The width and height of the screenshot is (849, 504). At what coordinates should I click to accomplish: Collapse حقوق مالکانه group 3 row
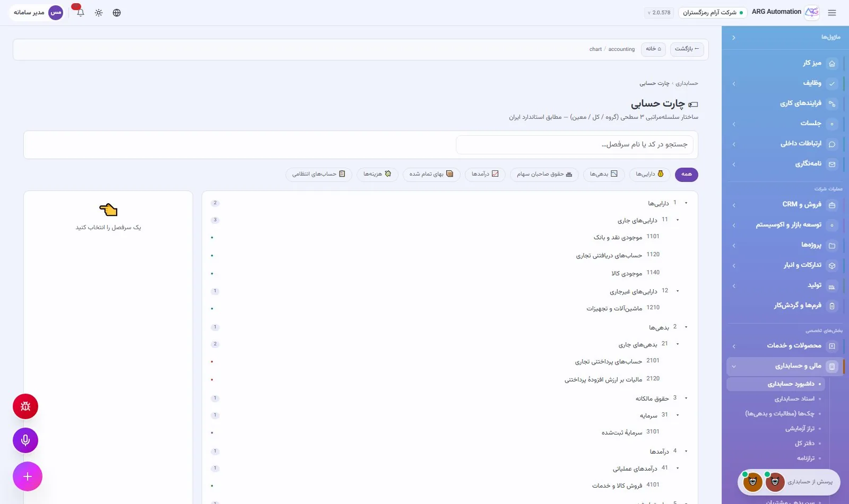coord(686,398)
